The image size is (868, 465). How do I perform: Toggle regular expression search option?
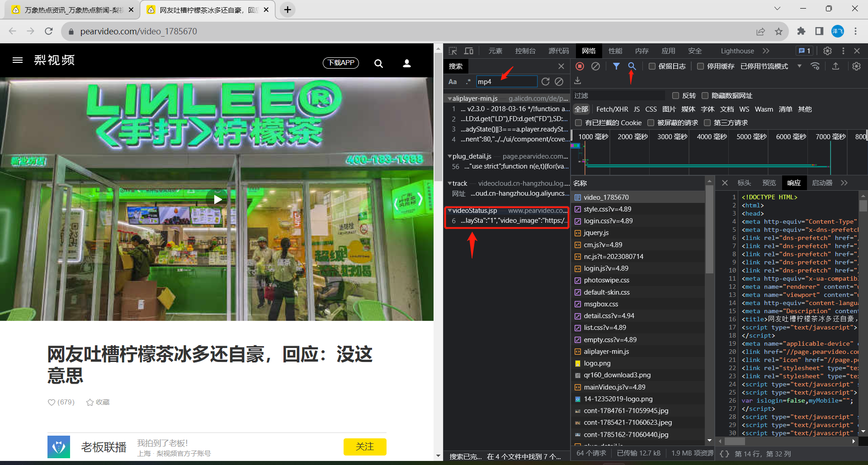[468, 82]
